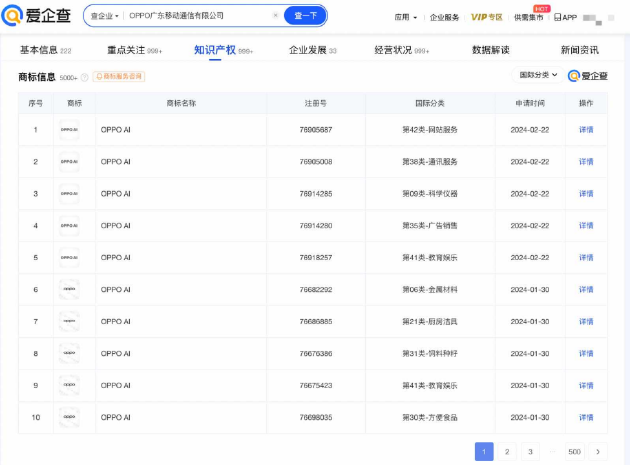This screenshot has width=630, height=465.
Task: Click the 申请时间 column header
Action: [530, 103]
